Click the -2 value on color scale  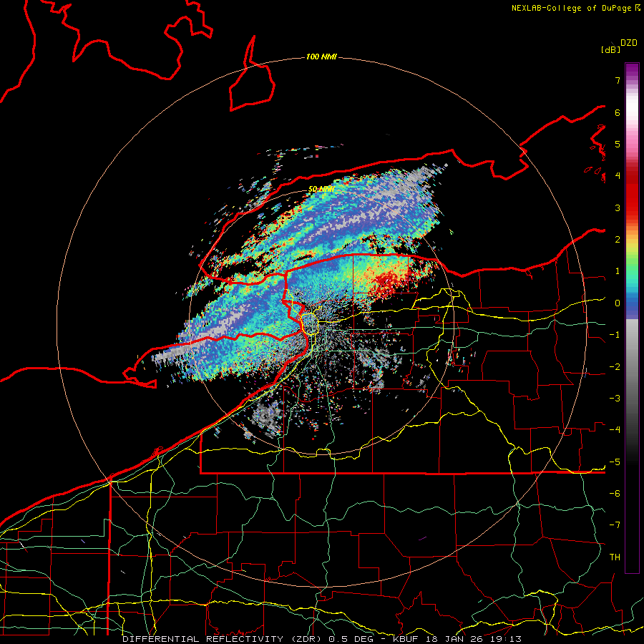coord(615,367)
